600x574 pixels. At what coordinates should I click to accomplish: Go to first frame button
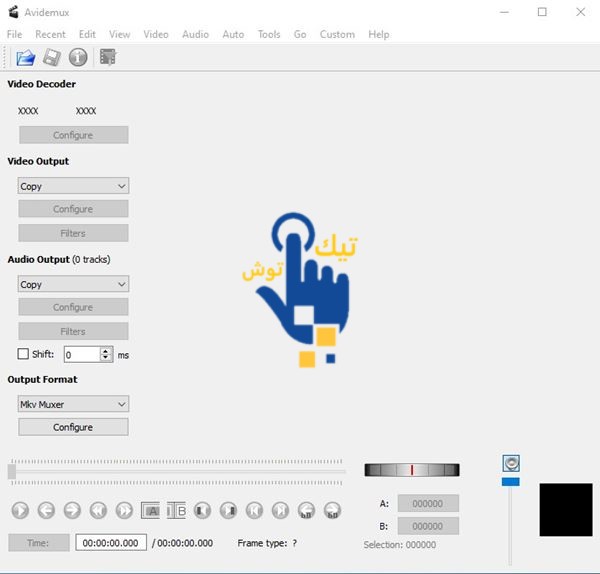tap(254, 510)
